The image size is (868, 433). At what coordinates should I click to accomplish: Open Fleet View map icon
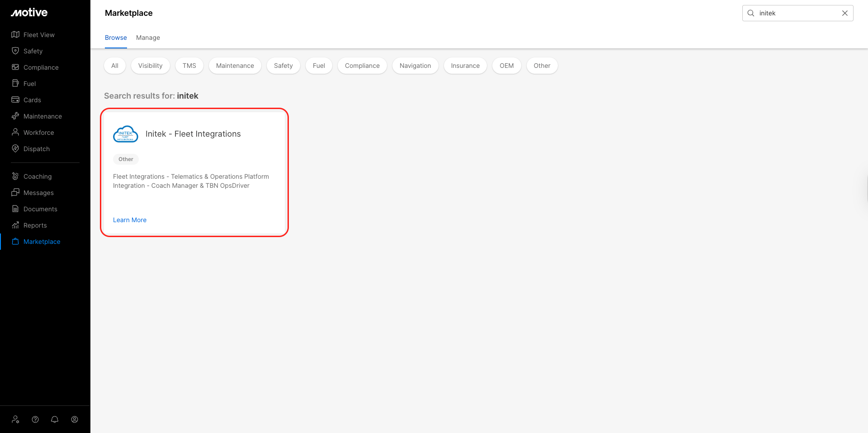(x=15, y=35)
